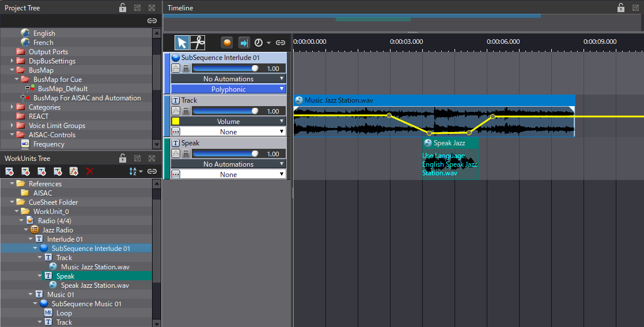Open the dropdown arrow beside the clock icon
Viewport: 644px width, 327px height.
tap(268, 43)
